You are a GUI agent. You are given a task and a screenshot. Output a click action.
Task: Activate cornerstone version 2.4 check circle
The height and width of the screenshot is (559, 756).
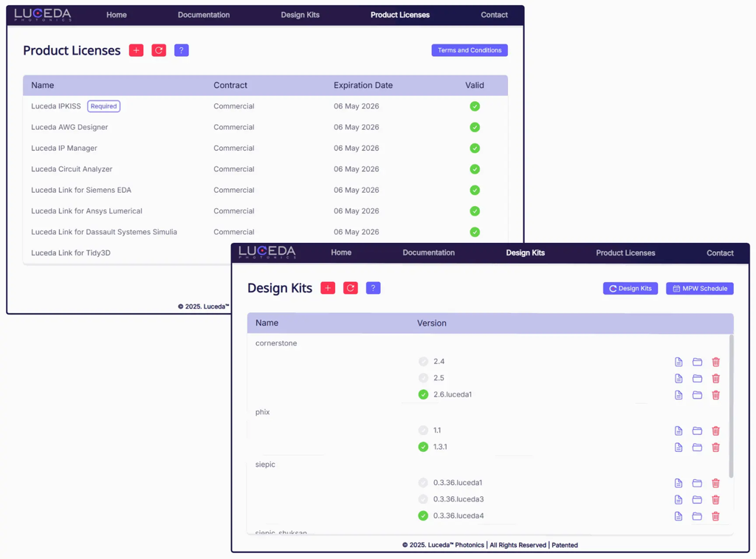click(x=423, y=361)
